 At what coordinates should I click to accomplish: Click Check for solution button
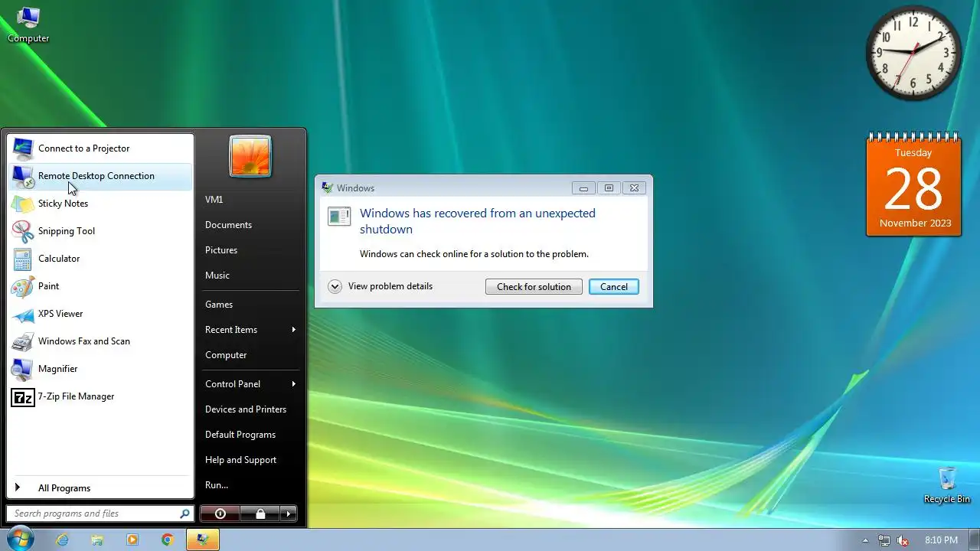(534, 287)
